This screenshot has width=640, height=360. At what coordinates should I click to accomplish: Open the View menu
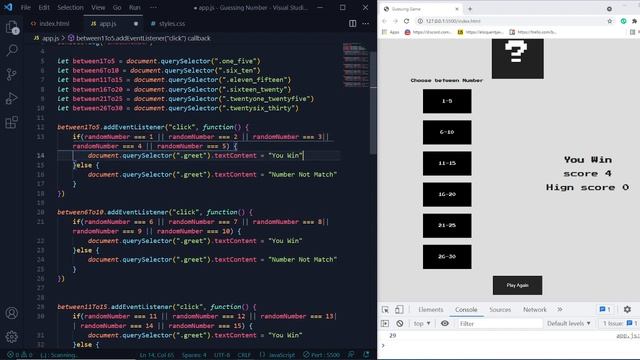pos(98,7)
